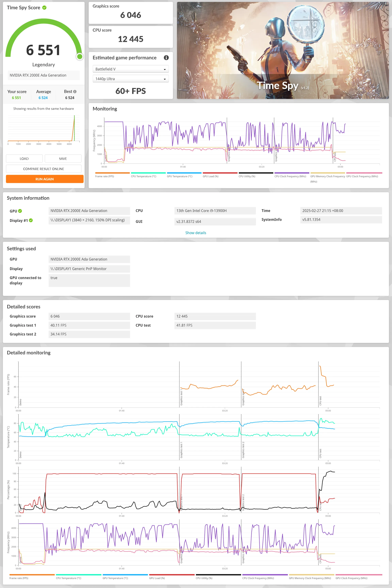
Task: Toggle GPU Memory Clock Frequency legend under Detailed monitoring
Action: point(311,577)
